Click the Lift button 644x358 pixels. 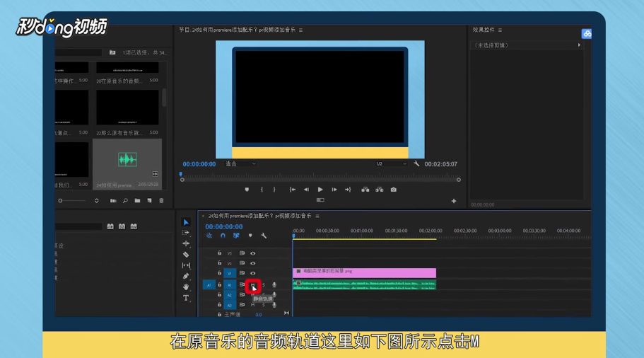coord(365,190)
